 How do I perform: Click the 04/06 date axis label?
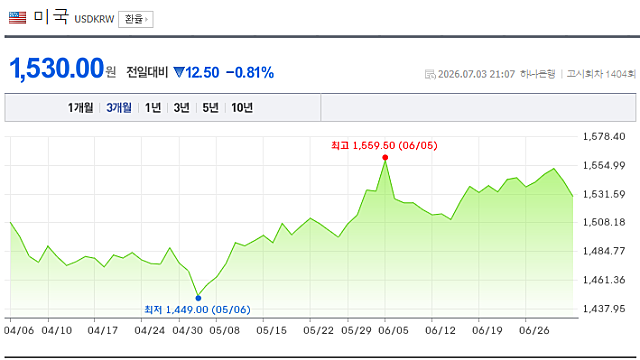click(19, 331)
